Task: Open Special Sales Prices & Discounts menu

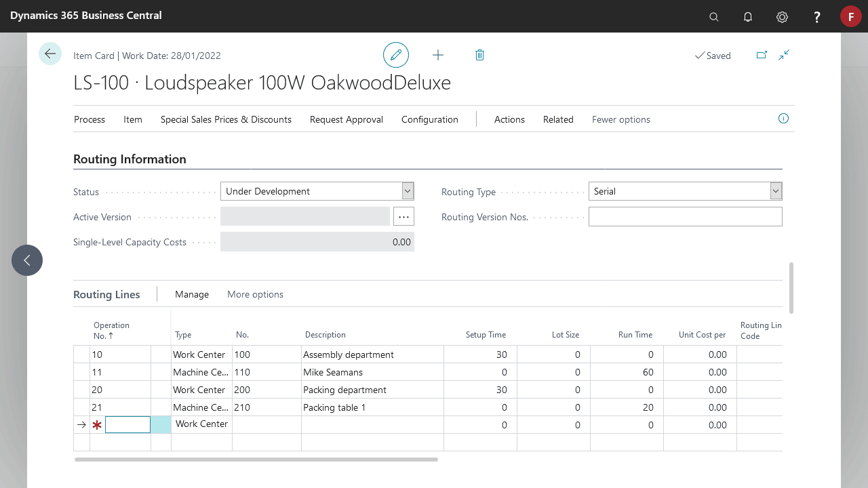Action: pos(226,119)
